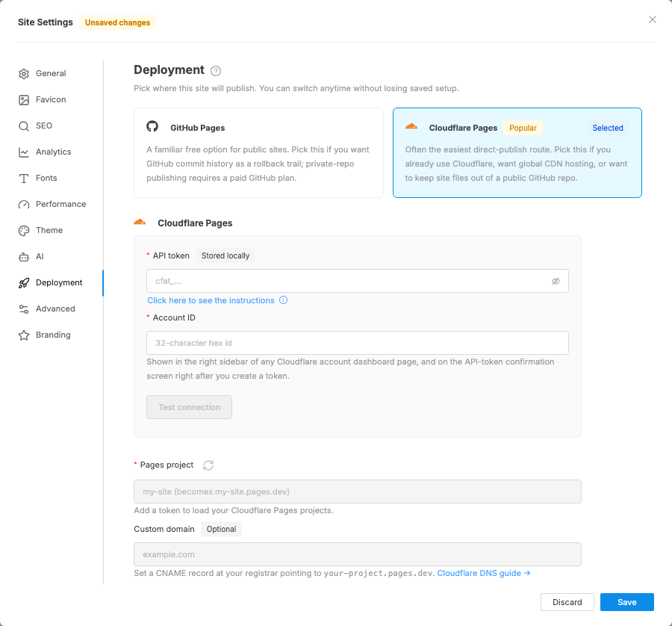
Task: Click the 'Site Settings' title
Action: tap(46, 22)
